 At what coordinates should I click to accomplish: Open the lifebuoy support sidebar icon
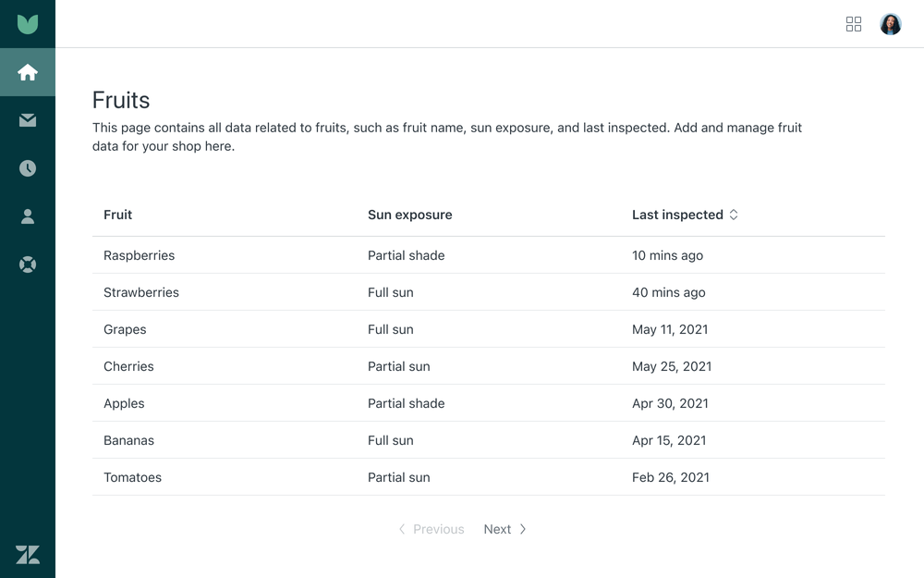[x=28, y=264]
